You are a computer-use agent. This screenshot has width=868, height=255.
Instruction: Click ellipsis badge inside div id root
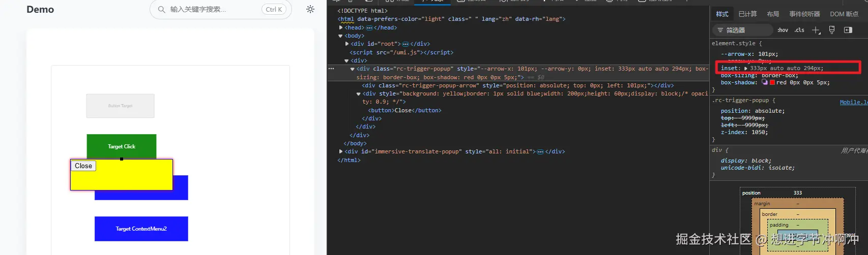(406, 44)
